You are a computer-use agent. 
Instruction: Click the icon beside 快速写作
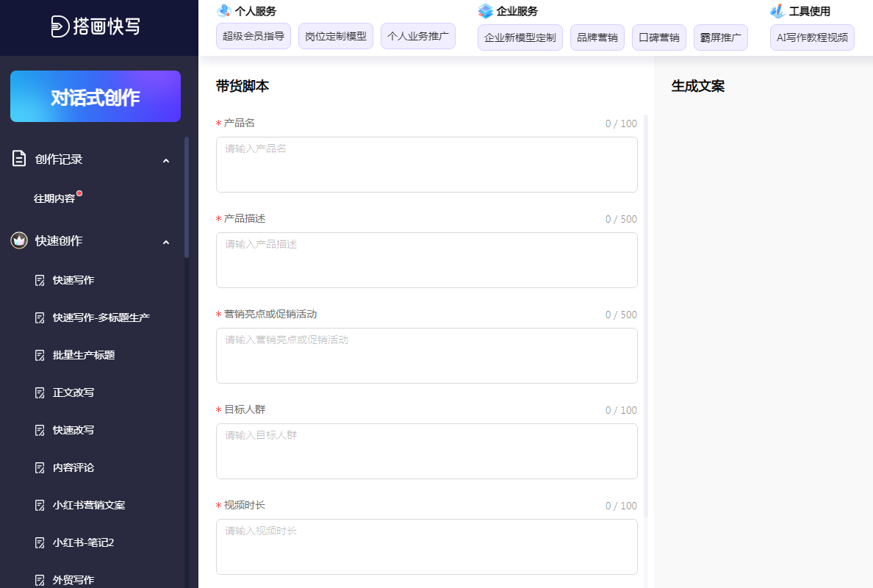click(x=40, y=280)
